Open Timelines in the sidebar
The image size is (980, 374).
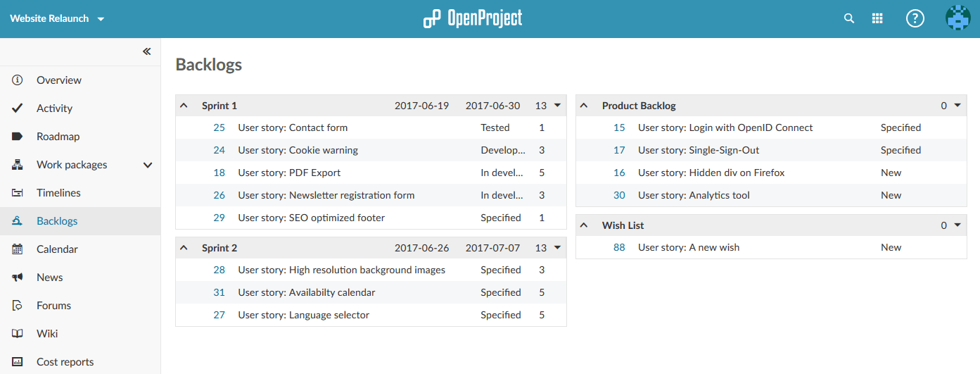click(58, 193)
